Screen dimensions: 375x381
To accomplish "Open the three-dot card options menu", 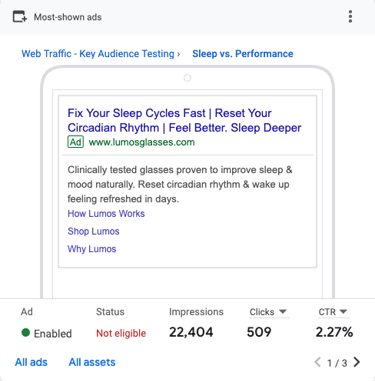I will tap(350, 16).
